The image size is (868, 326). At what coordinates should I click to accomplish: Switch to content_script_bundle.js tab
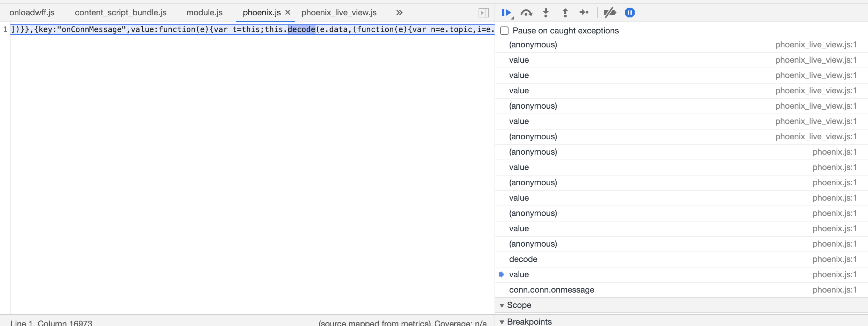coord(121,13)
